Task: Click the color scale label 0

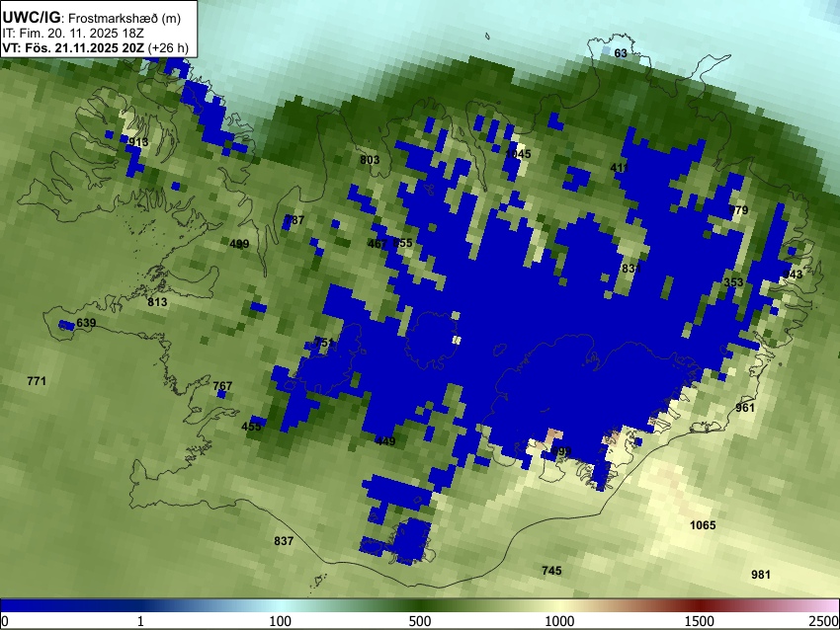Action: click(5, 621)
